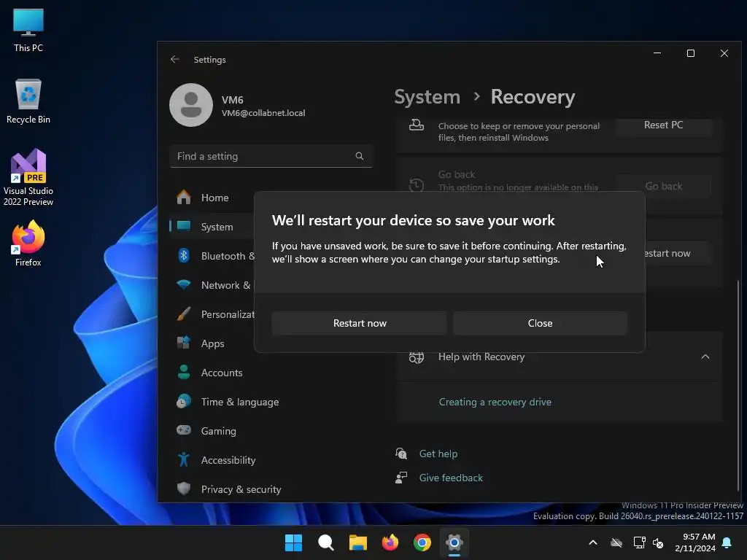Viewport: 747px width, 560px height.
Task: Open the Get help link
Action: click(x=438, y=454)
